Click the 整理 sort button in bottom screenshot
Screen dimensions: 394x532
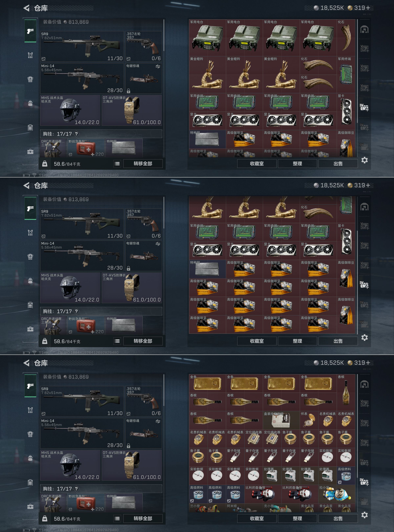pyautogui.click(x=297, y=518)
